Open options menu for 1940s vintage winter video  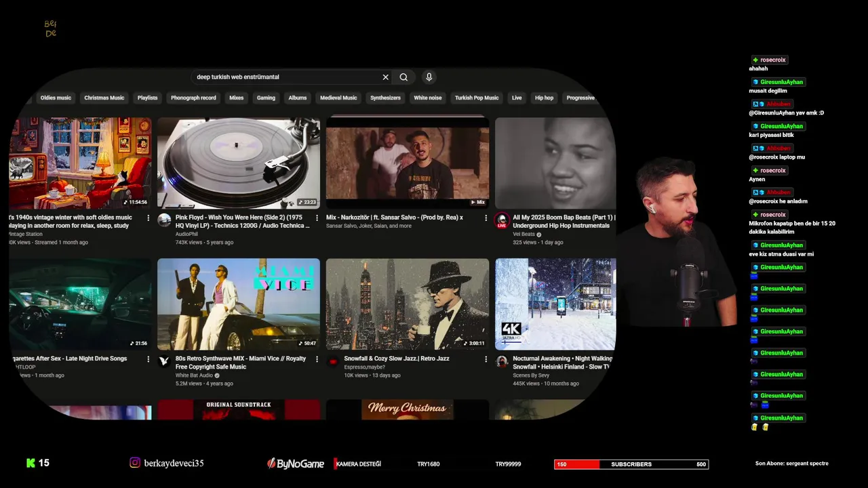click(148, 218)
